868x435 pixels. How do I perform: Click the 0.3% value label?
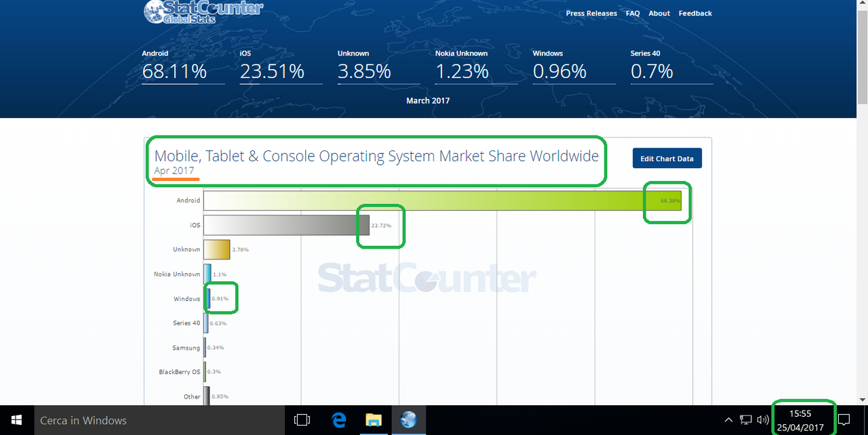[x=214, y=372]
